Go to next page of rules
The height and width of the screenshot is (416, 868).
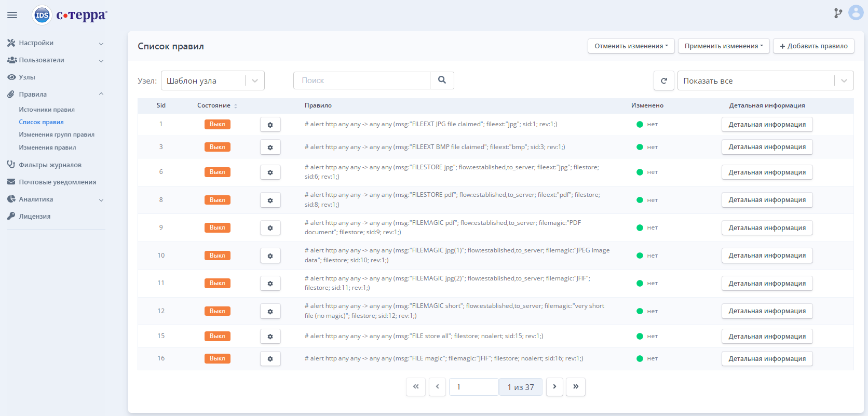(554, 387)
